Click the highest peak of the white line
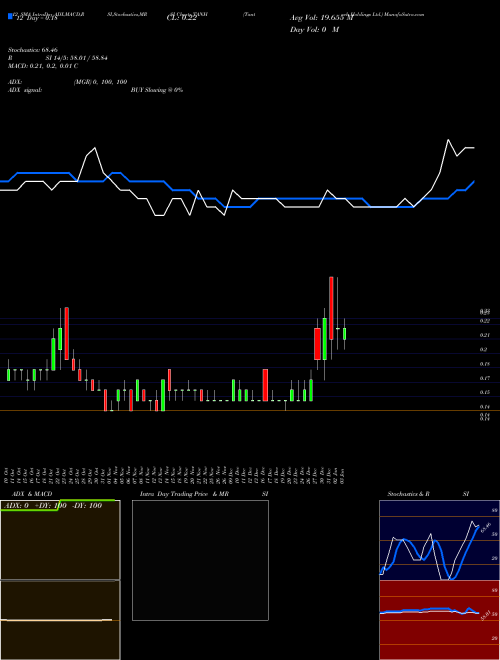 click(x=448, y=140)
